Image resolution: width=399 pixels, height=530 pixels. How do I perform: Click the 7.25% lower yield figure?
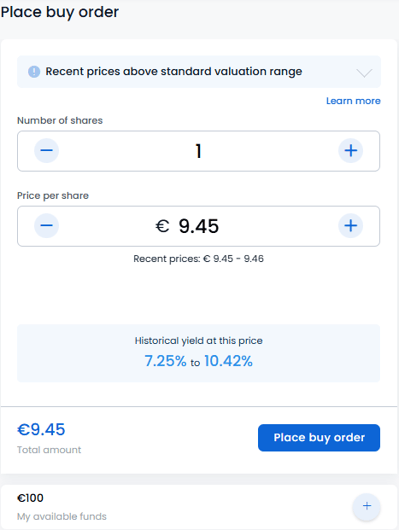click(x=165, y=361)
